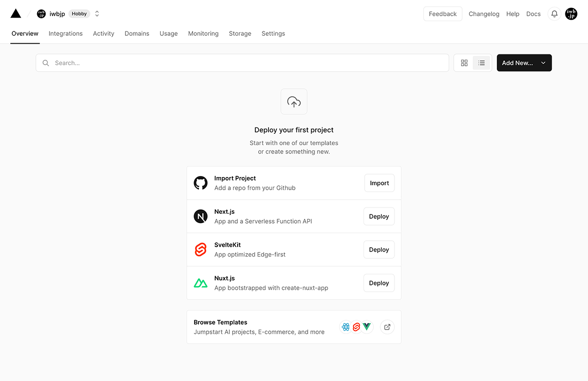
Task: Select the Overview tab
Action: tap(25, 33)
